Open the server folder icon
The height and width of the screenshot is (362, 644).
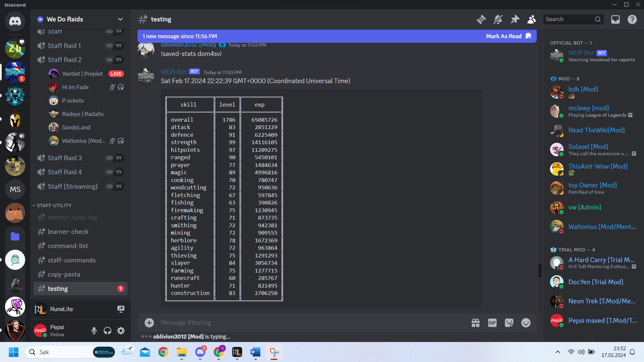click(x=15, y=236)
